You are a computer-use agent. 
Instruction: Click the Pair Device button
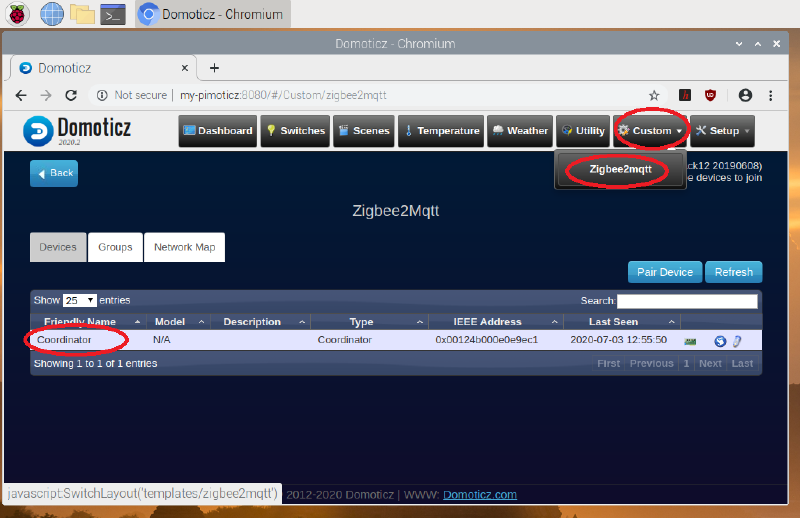coord(665,272)
